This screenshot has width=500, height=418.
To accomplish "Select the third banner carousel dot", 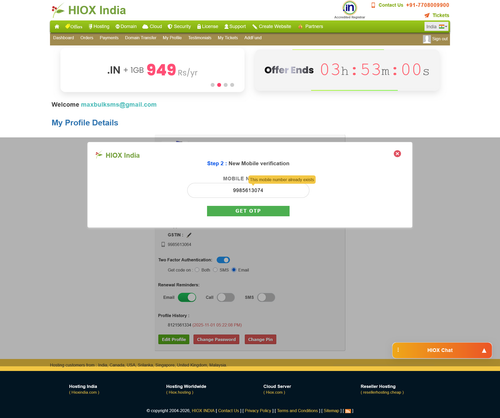I will tap(226, 85).
